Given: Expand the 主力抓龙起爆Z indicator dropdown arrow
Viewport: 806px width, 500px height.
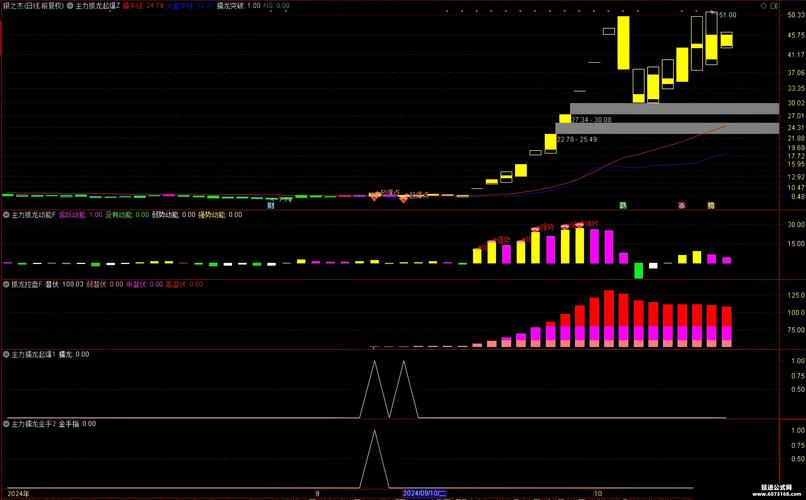Looking at the screenshot, I should pyautogui.click(x=70, y=6).
